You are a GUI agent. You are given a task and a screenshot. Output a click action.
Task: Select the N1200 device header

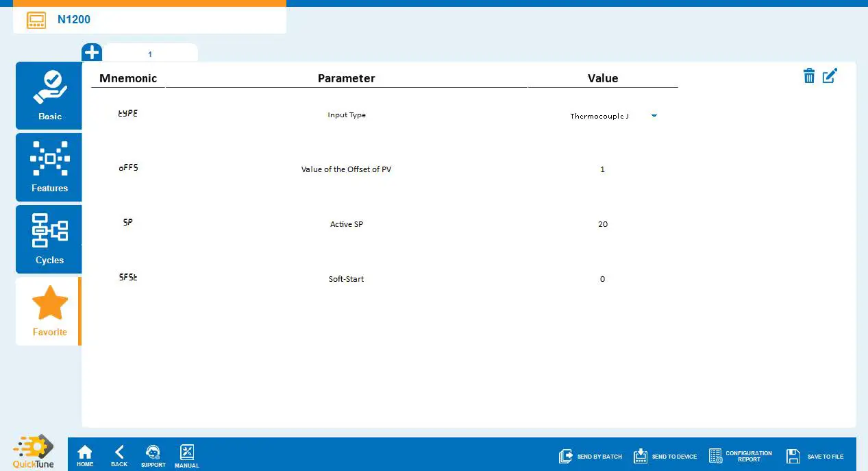tap(73, 20)
